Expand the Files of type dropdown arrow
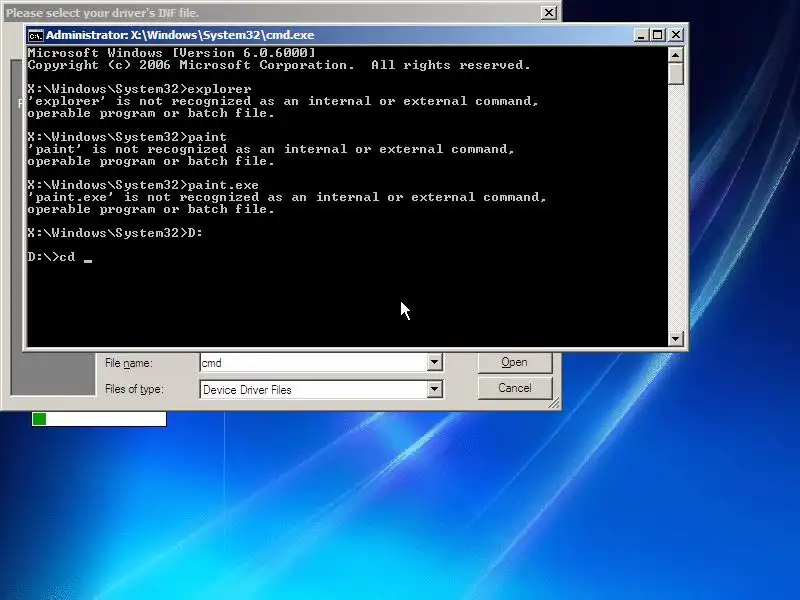This screenshot has height=600, width=800. (434, 389)
